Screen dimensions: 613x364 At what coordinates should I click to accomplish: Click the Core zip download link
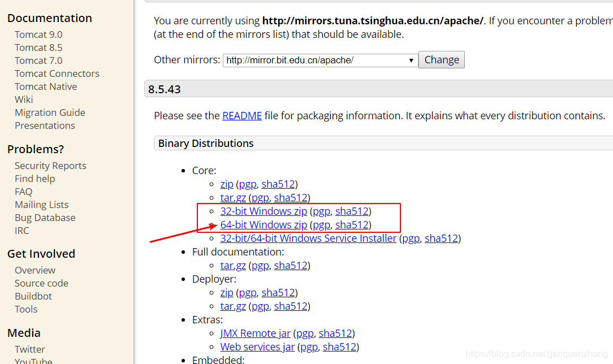click(227, 184)
